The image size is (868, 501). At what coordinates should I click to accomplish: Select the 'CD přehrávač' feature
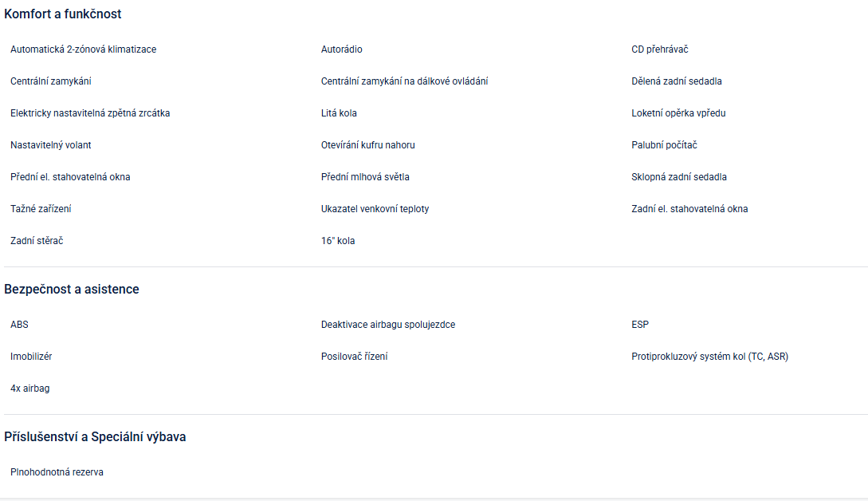pos(659,49)
